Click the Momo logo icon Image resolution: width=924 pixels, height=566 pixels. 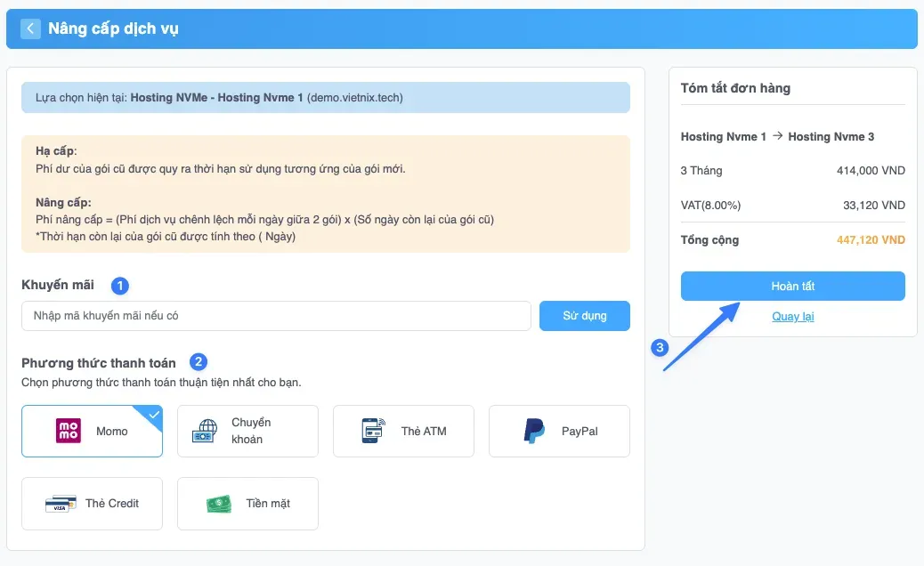click(x=69, y=431)
